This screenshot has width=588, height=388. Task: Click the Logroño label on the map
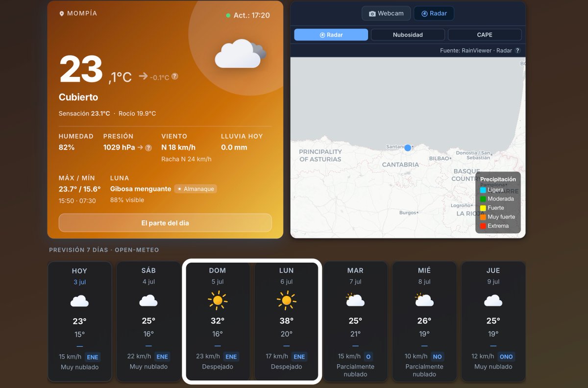pyautogui.click(x=462, y=206)
